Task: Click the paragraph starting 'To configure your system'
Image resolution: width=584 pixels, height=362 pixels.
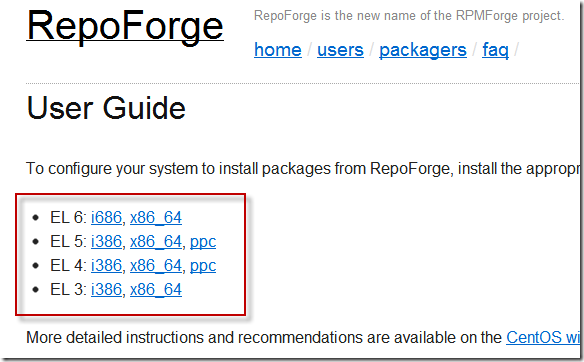Action: pyautogui.click(x=302, y=169)
